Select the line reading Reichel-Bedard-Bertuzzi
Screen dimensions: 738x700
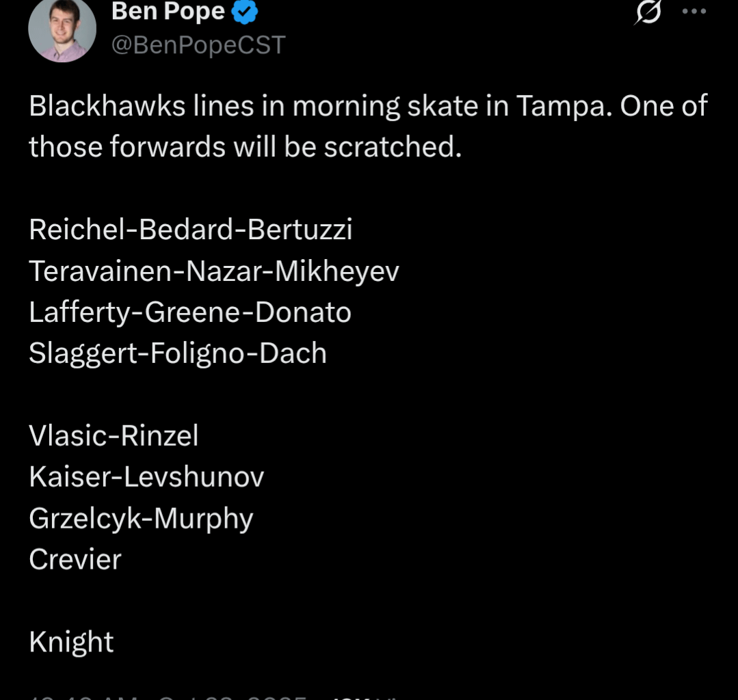190,230
